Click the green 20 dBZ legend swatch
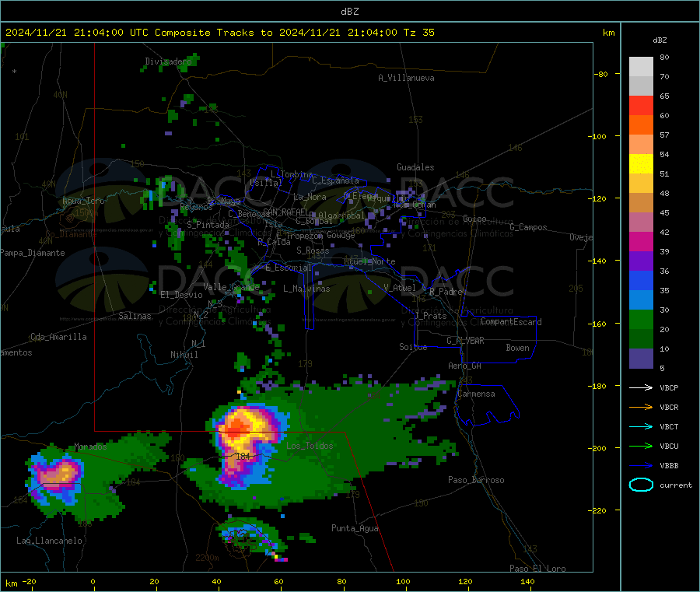The image size is (700, 592). point(641,319)
